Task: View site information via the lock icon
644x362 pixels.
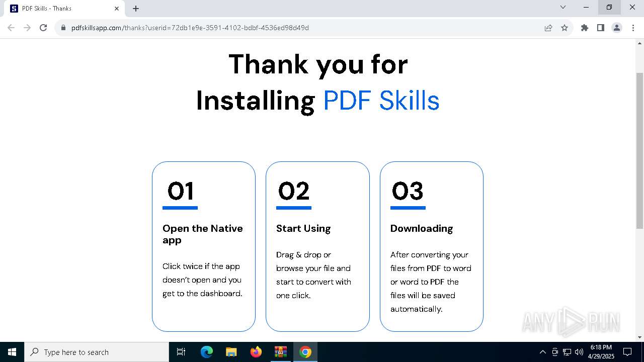Action: pos(63,28)
